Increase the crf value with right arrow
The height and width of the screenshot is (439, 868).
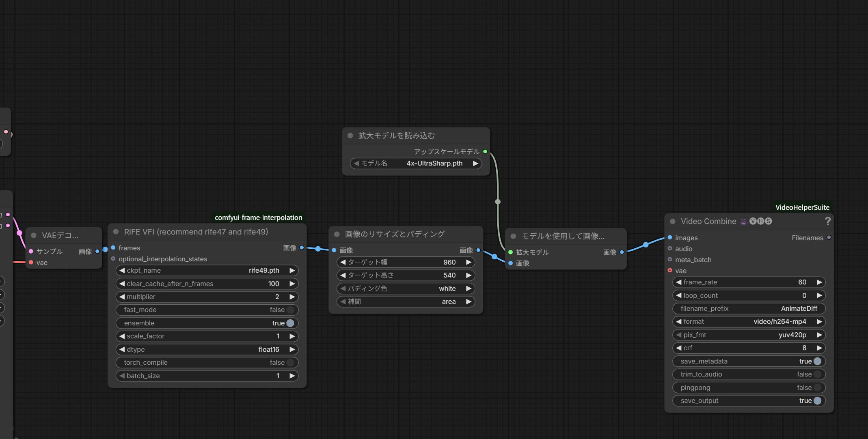(x=819, y=348)
